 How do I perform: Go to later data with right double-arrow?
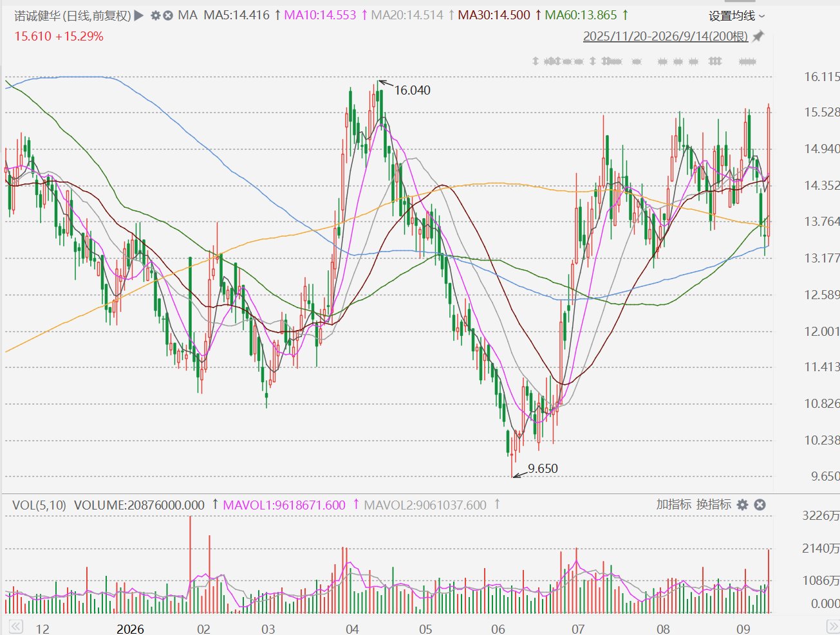(x=832, y=627)
